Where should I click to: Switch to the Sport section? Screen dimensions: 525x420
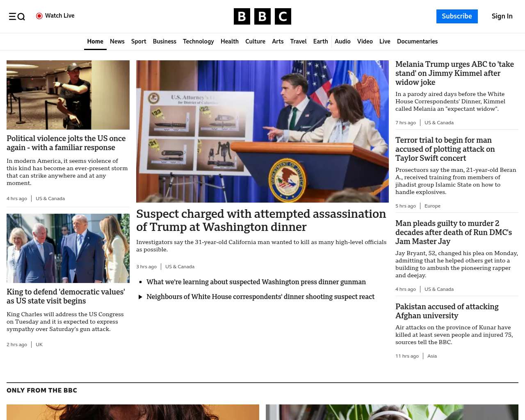pyautogui.click(x=139, y=41)
